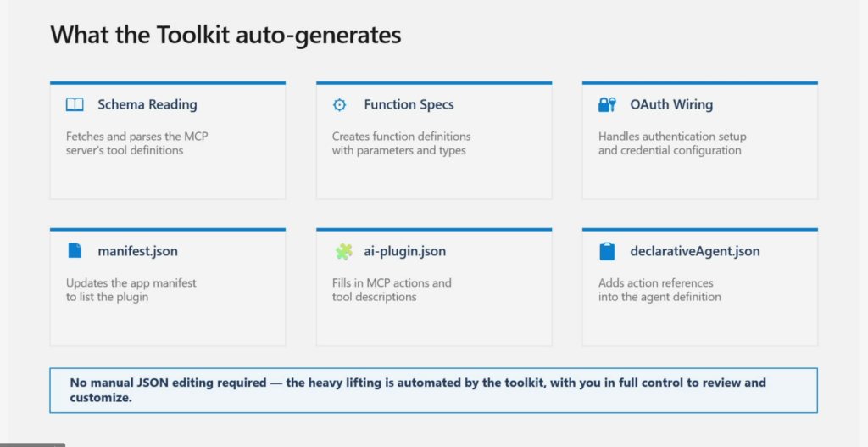868x447 pixels.
Task: Click the clipboard icon beside declarativeAgent.json
Action: tap(607, 251)
